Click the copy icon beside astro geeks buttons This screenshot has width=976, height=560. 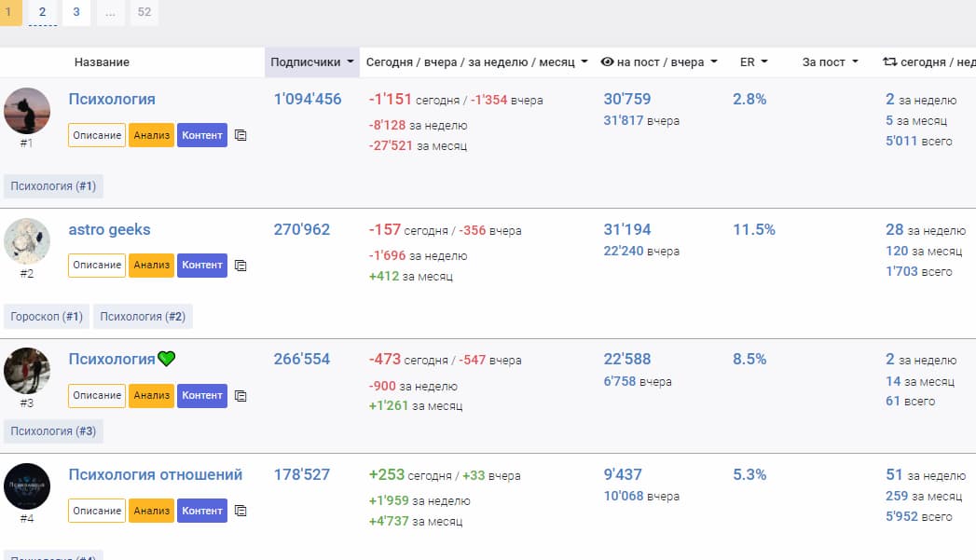tap(241, 266)
